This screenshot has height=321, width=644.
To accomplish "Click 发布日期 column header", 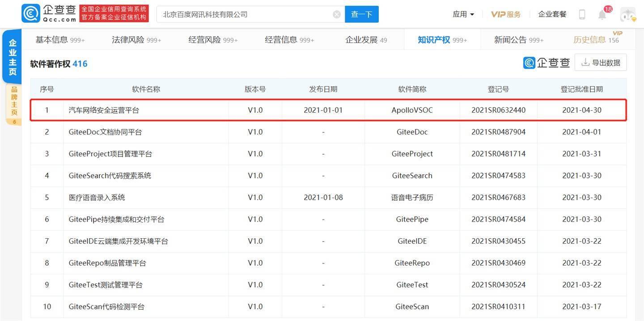I will pos(323,89).
